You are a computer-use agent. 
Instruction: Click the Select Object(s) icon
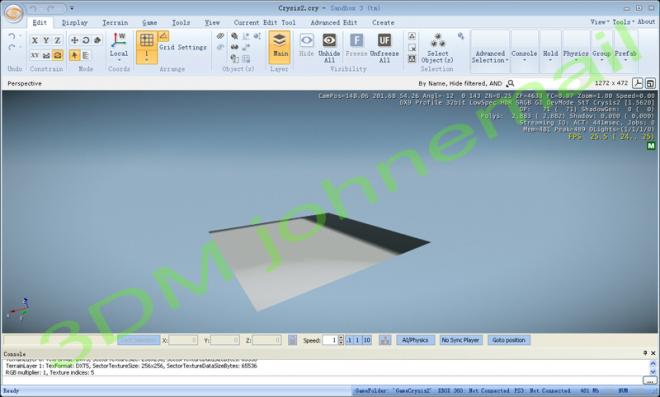tap(438, 40)
